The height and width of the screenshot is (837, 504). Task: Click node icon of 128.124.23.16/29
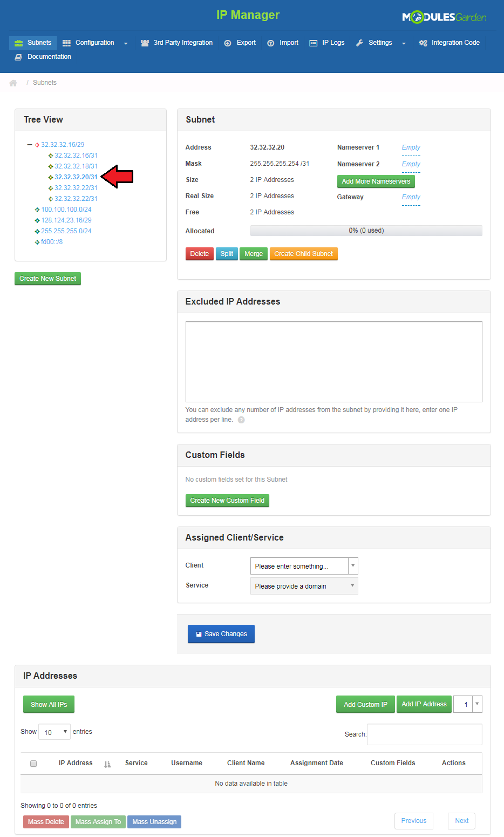(x=37, y=220)
